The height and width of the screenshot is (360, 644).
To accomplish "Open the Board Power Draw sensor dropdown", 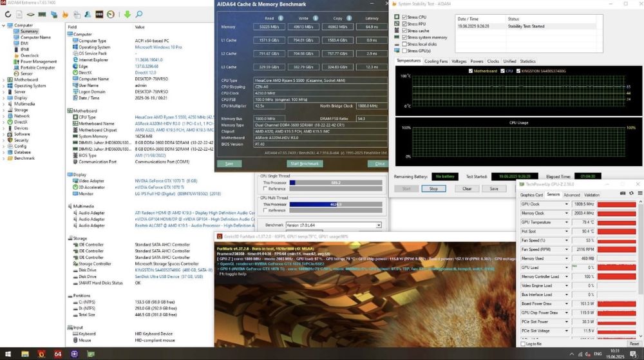I will 566,303.
